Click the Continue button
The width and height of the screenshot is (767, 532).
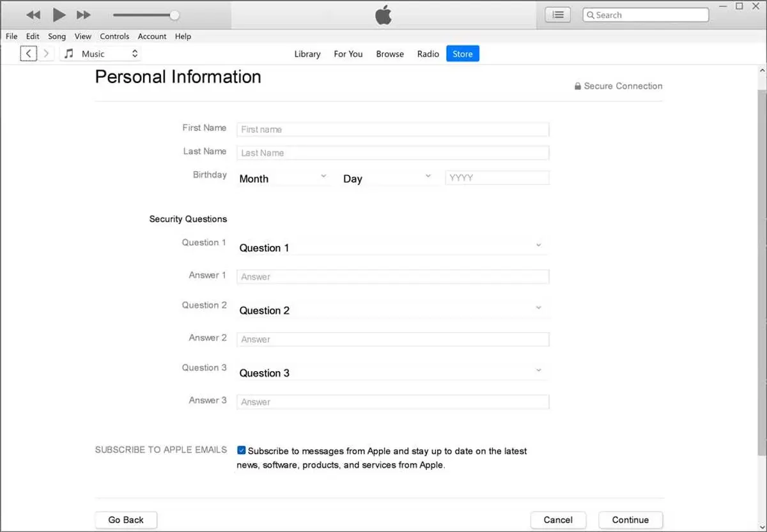[630, 520]
